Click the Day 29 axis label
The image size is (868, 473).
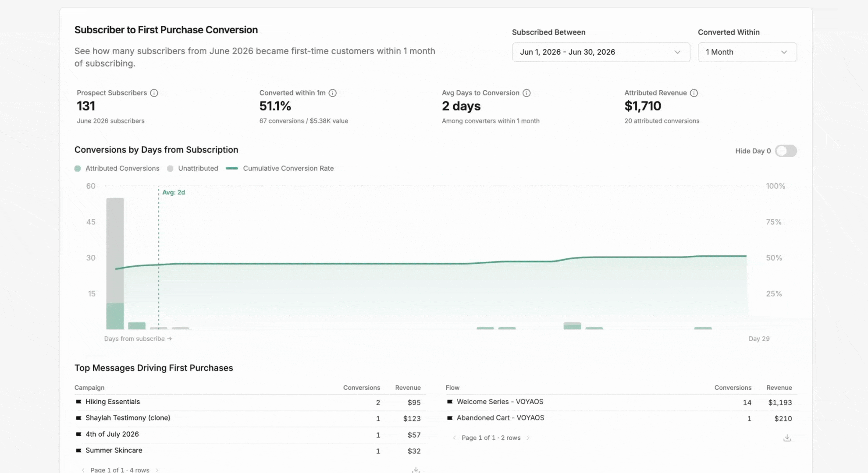[759, 339]
